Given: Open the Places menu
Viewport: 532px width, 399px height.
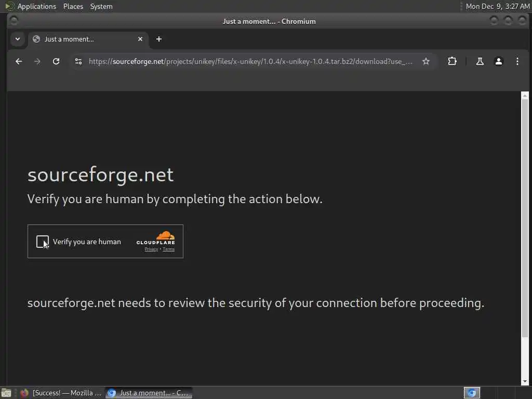Looking at the screenshot, I should (73, 6).
